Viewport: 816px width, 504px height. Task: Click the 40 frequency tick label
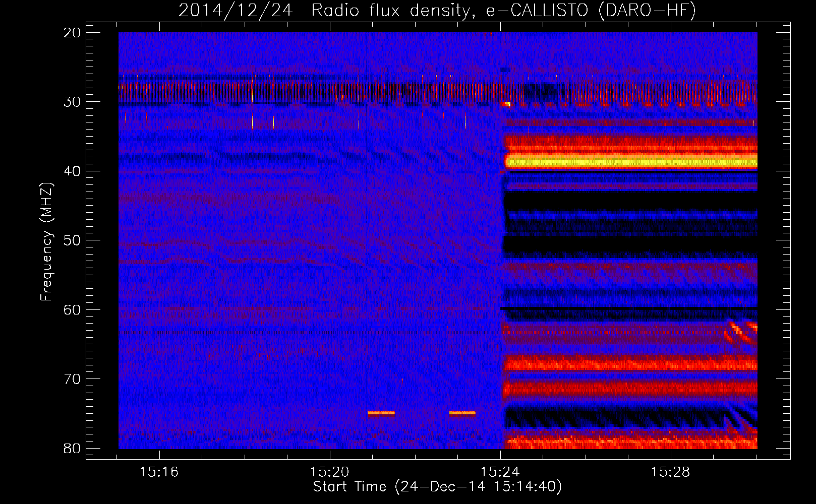[x=72, y=171]
